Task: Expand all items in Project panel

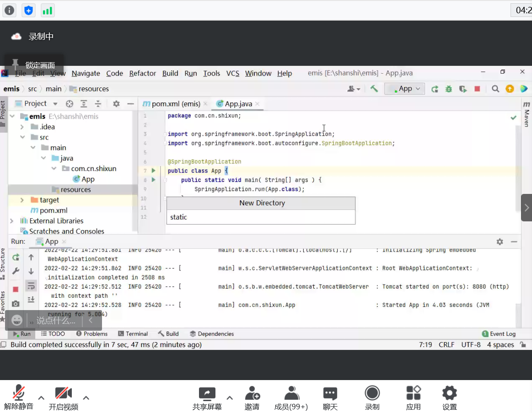Action: (x=84, y=103)
